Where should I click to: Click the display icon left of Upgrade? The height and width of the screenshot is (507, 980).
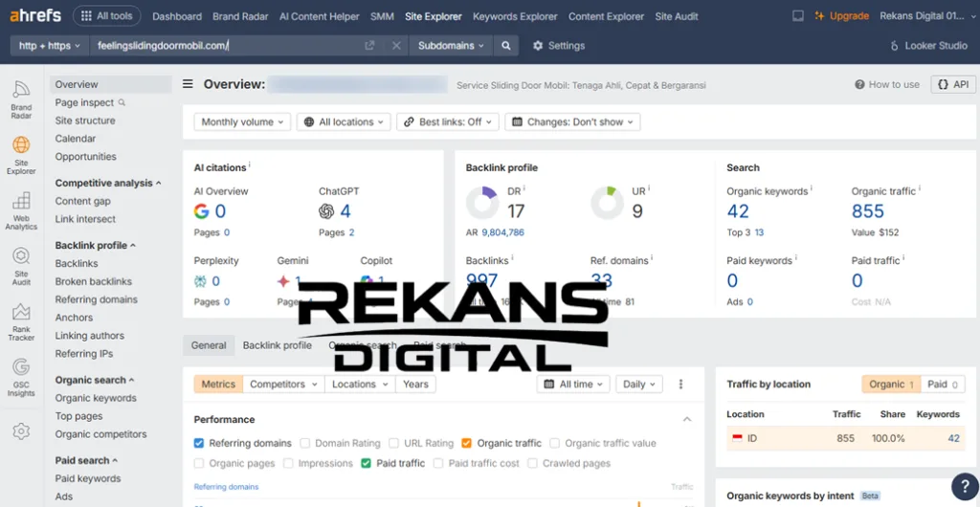coord(798,16)
